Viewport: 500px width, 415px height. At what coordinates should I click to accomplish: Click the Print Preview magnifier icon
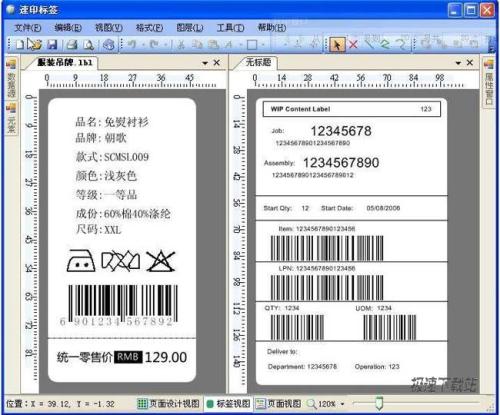pos(89,44)
